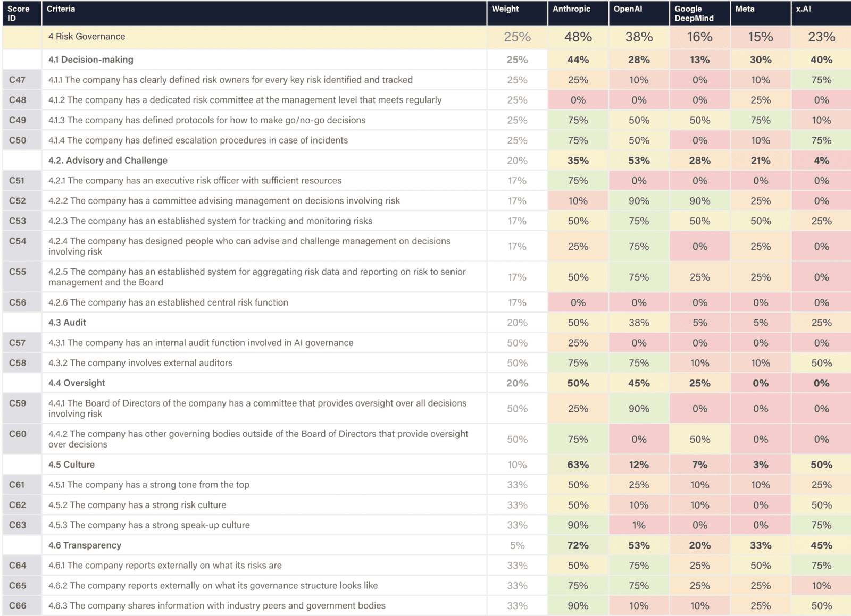Select the Weight column header
The height and width of the screenshot is (616, 851).
(x=517, y=13)
